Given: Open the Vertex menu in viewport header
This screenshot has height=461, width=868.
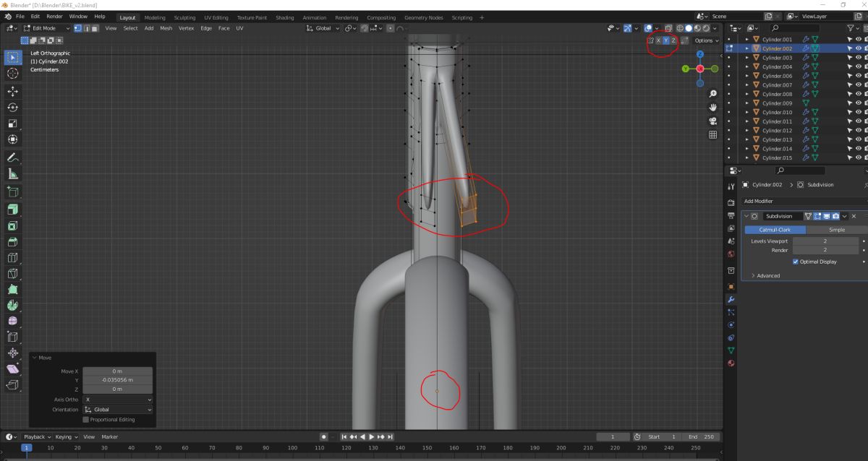Looking at the screenshot, I should [x=187, y=28].
